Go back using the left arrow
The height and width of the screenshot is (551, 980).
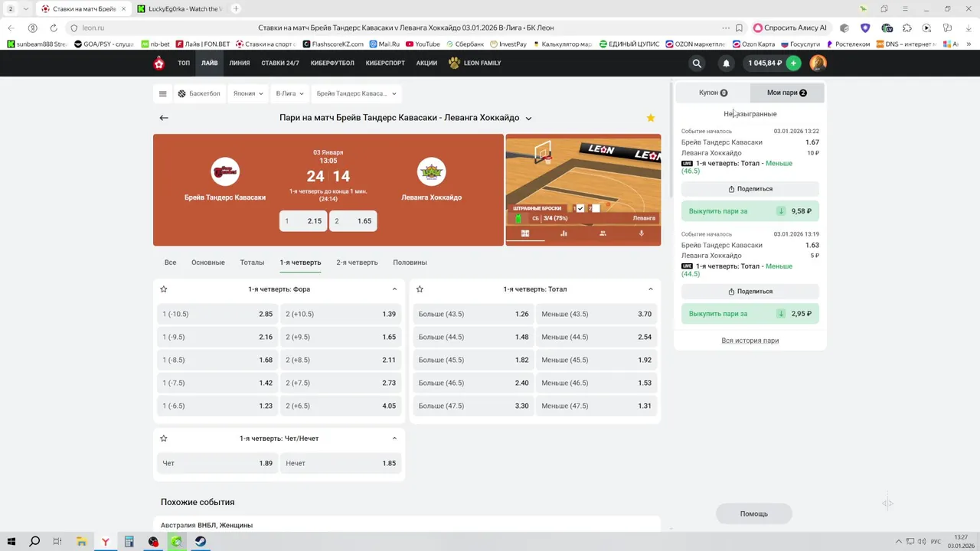164,118
